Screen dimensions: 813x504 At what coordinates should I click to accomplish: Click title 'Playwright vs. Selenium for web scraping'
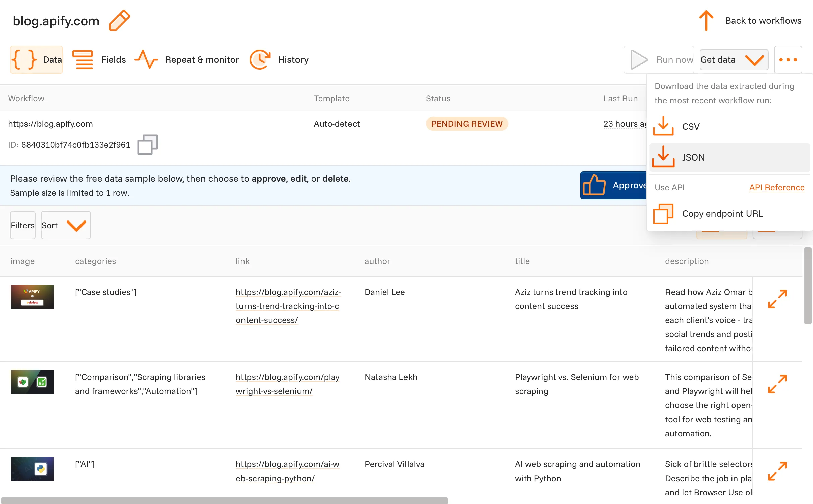tap(577, 384)
